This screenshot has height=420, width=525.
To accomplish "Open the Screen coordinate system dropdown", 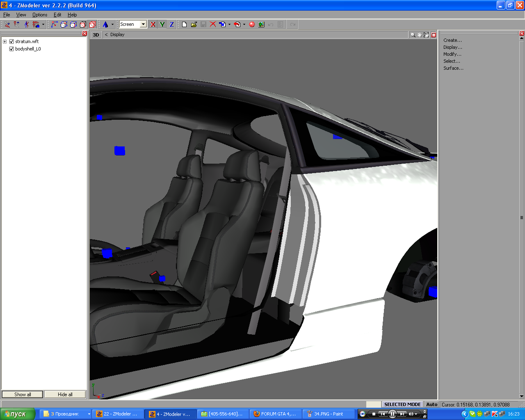I will 143,25.
